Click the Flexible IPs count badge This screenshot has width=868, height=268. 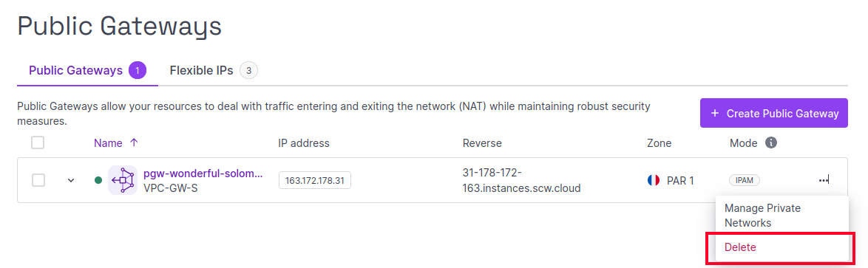coord(249,71)
